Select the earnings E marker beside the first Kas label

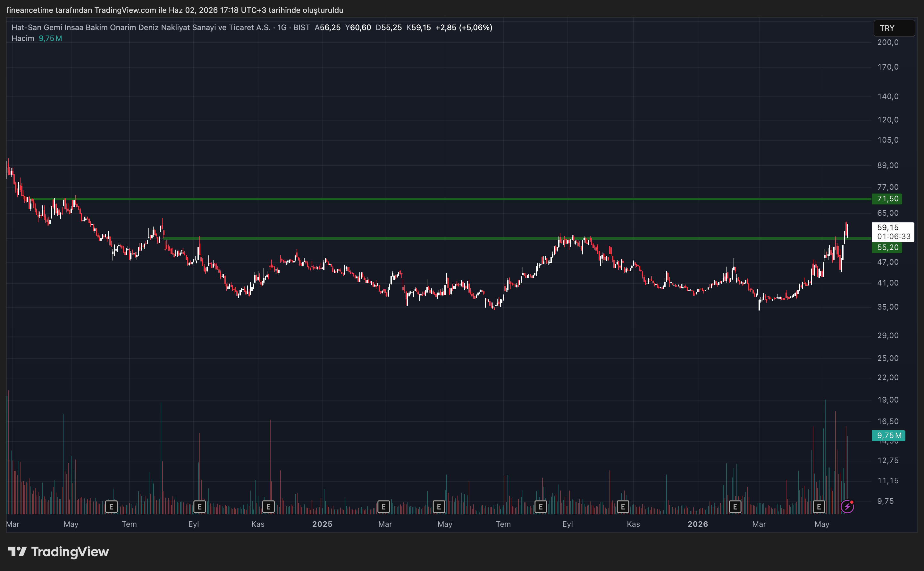(x=268, y=506)
